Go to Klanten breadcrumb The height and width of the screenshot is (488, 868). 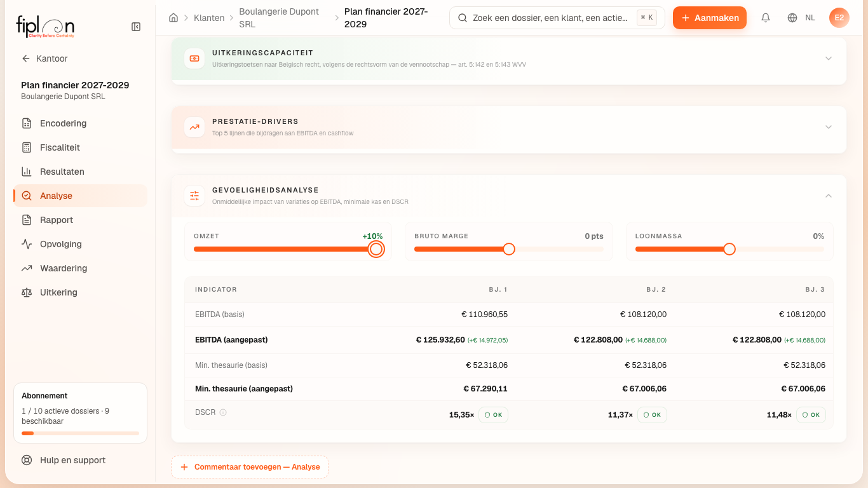(209, 18)
